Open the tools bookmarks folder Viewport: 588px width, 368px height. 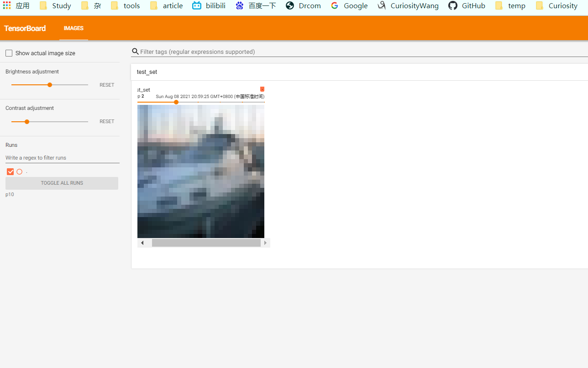tap(125, 5)
